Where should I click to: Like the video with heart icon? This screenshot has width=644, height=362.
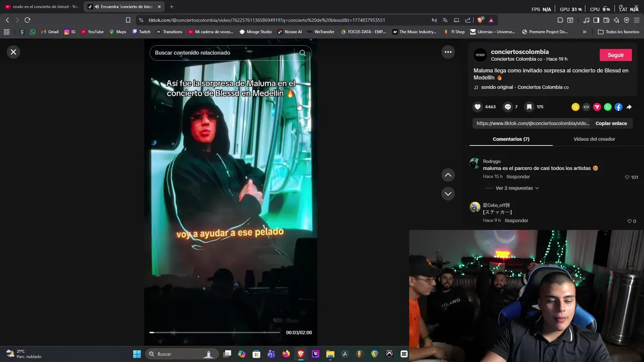point(477,107)
